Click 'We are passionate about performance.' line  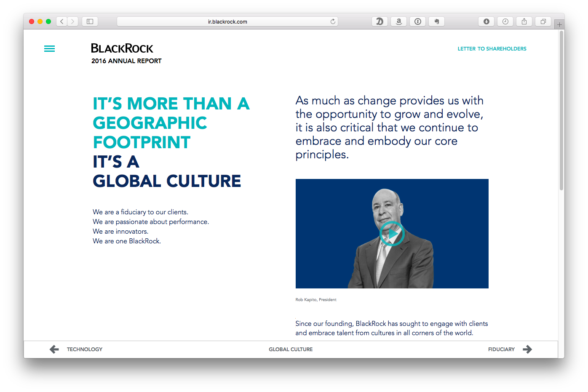pos(151,222)
